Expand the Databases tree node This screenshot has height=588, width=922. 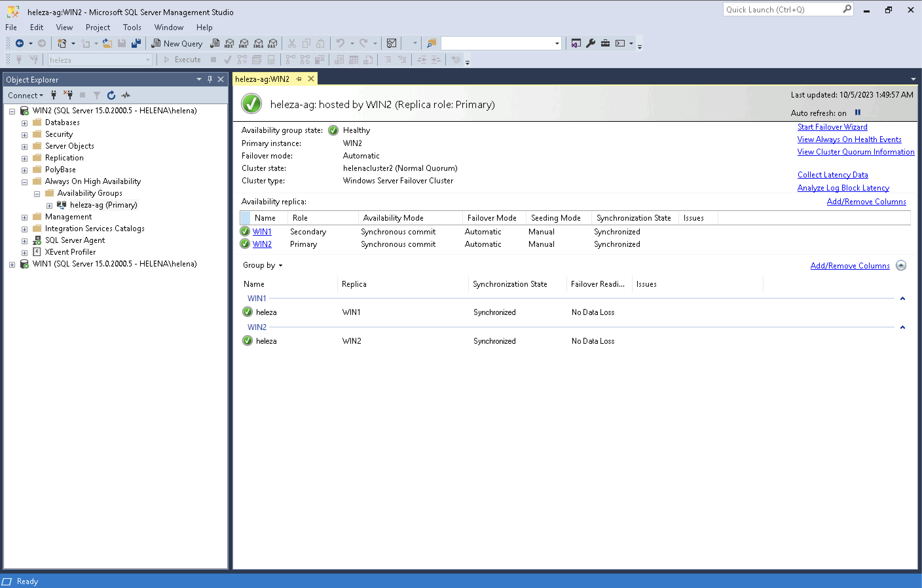pyautogui.click(x=25, y=123)
